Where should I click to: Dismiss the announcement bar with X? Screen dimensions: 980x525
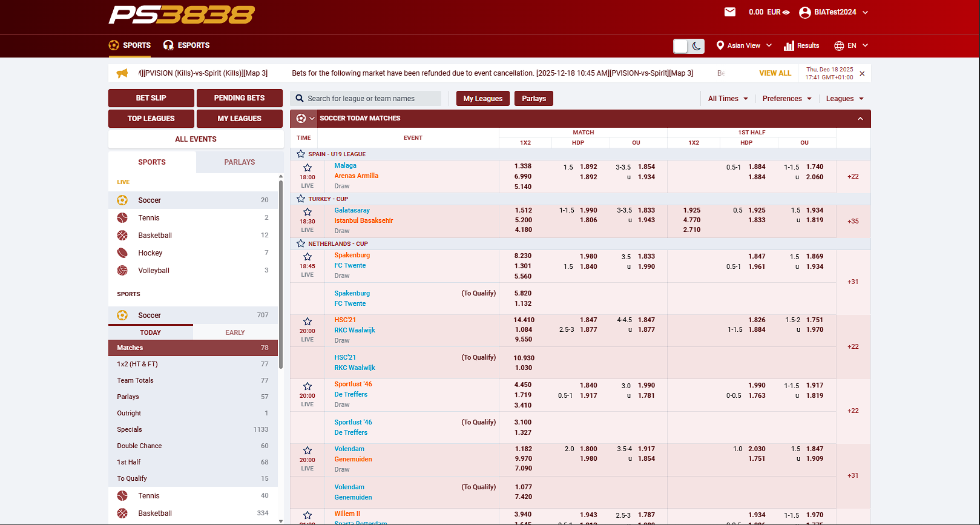[862, 73]
